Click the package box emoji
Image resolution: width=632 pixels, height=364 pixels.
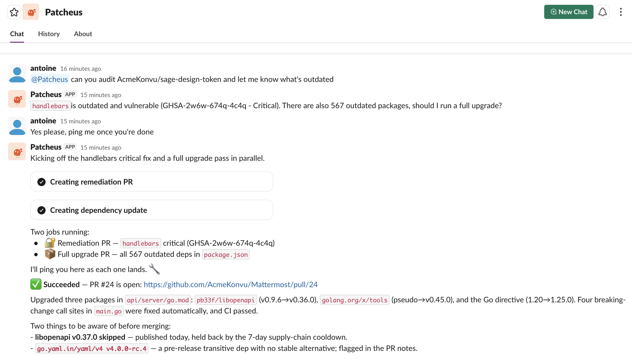tap(50, 254)
